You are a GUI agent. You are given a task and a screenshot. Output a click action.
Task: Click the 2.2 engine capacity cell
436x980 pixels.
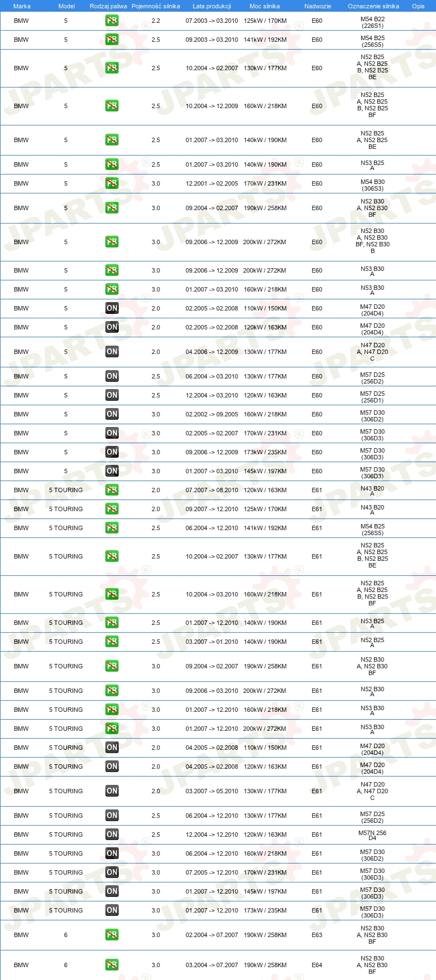point(156,21)
